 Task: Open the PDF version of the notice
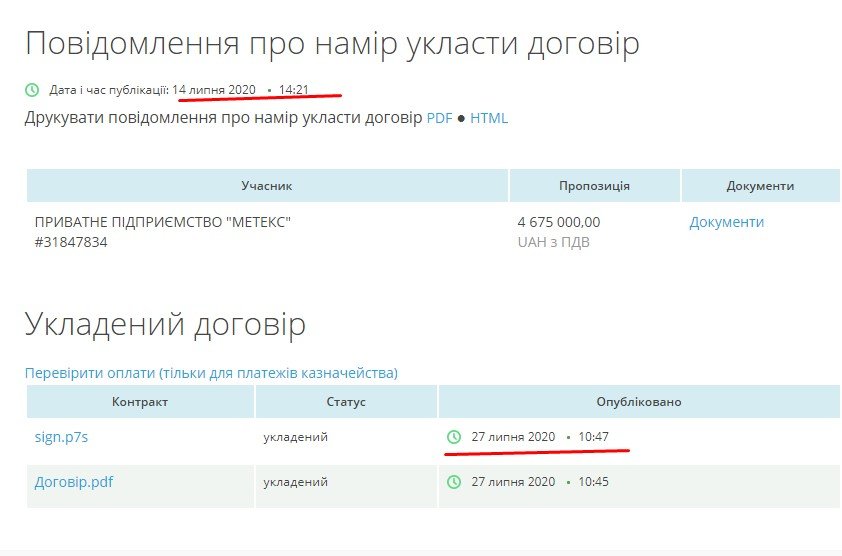coord(439,118)
